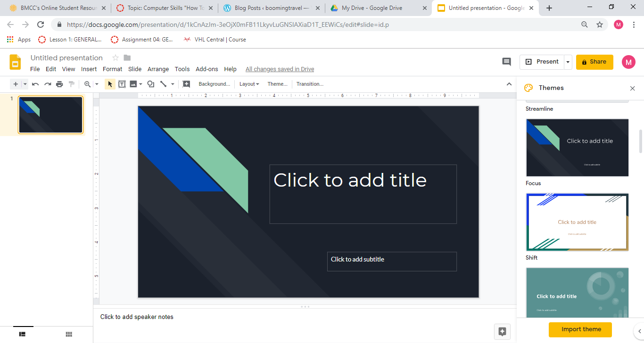This screenshot has height=343, width=644.
Task: Collapse the menus with the toolbar chevron
Action: pyautogui.click(x=509, y=84)
